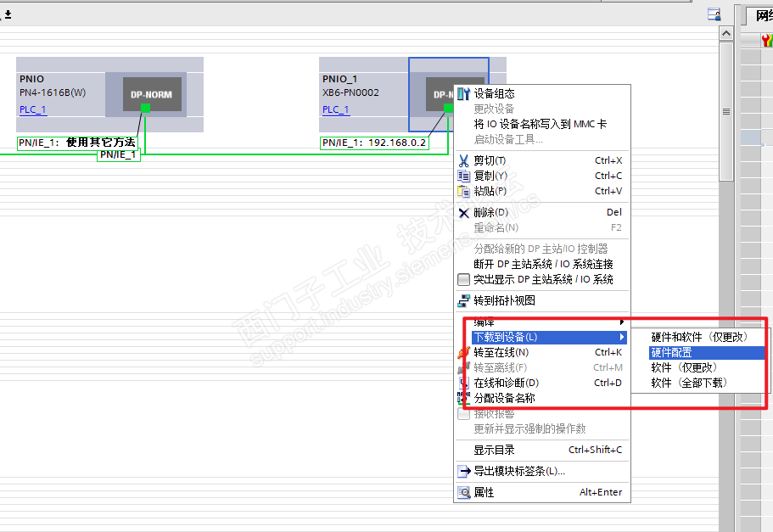Click the export arrow icon beside 导出模块标签条
This screenshot has width=773, height=532.
(x=463, y=472)
